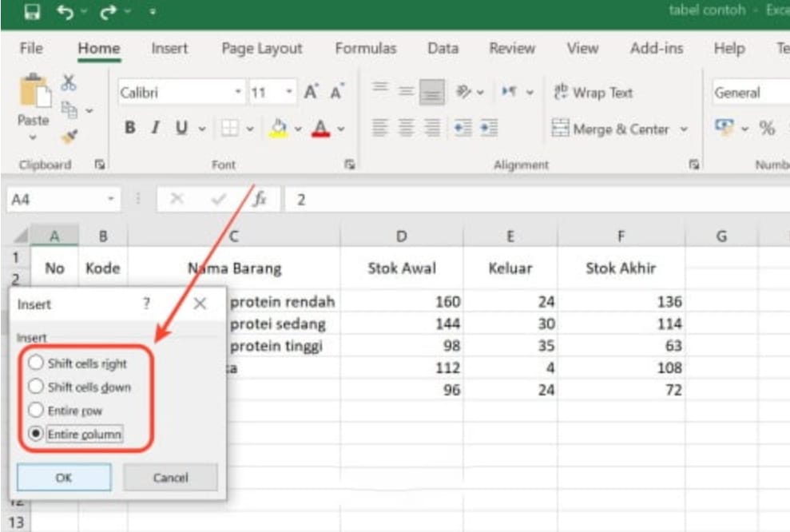The height and width of the screenshot is (532, 790).
Task: Switch to the Formulas tab
Action: 365,49
